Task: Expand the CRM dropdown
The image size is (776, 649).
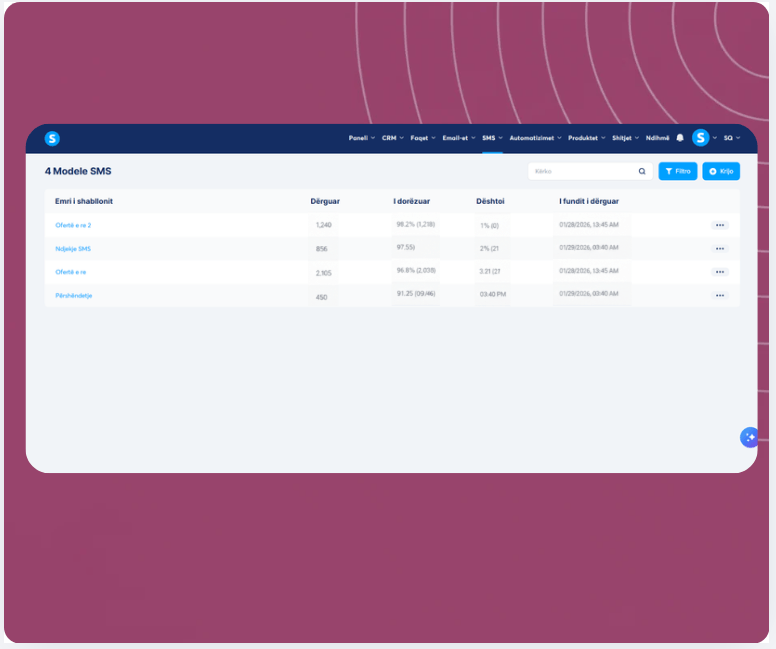Action: (x=393, y=138)
